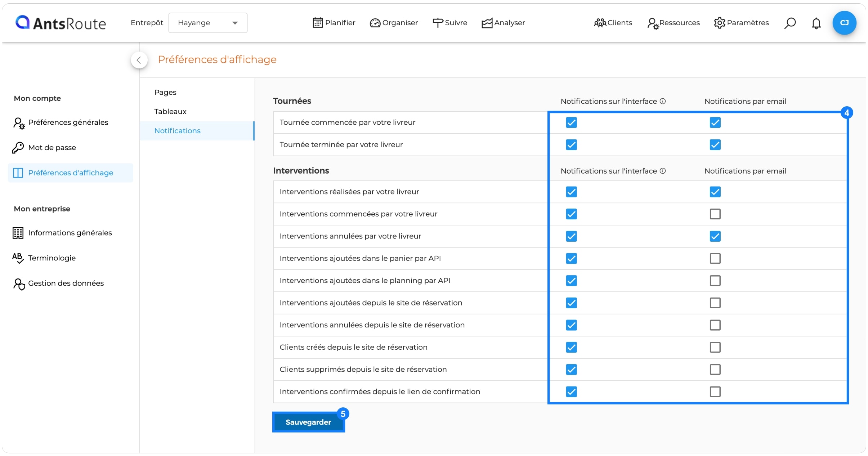Viewport: 868px width, 456px height.
Task: Open Informations générales page
Action: [x=71, y=233]
